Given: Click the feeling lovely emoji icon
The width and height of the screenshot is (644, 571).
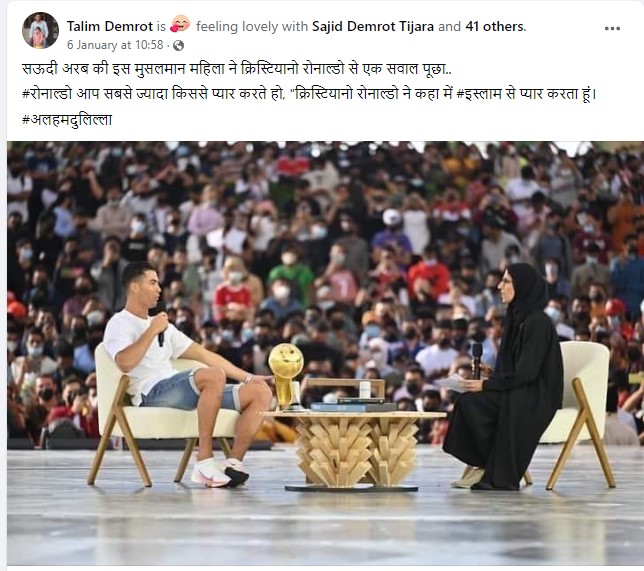Looking at the screenshot, I should coord(180,24).
